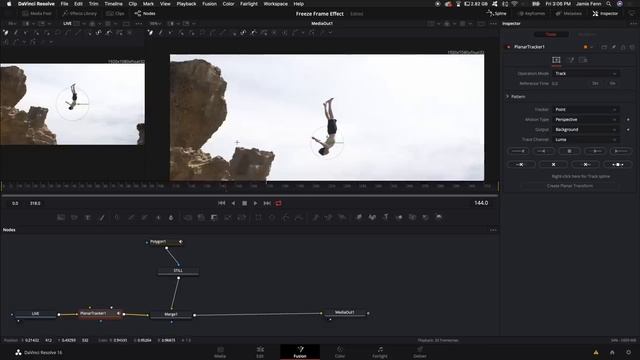Play forward in the transport controls
This screenshot has width=640, height=360.
pos(256,203)
